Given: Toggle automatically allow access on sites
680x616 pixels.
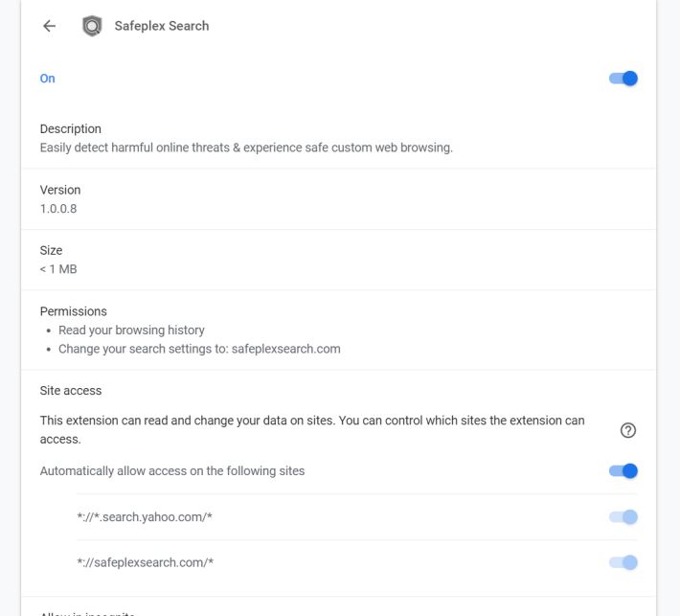Looking at the screenshot, I should point(623,470).
